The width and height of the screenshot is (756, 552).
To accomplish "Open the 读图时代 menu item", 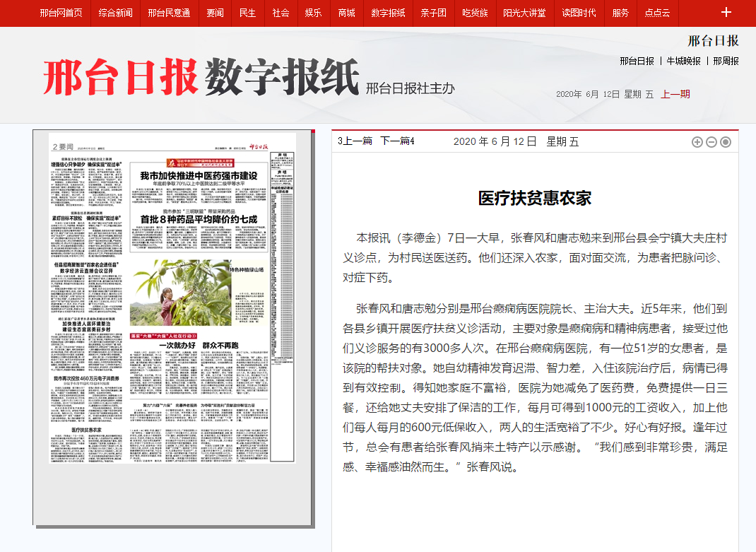I will tap(579, 13).
